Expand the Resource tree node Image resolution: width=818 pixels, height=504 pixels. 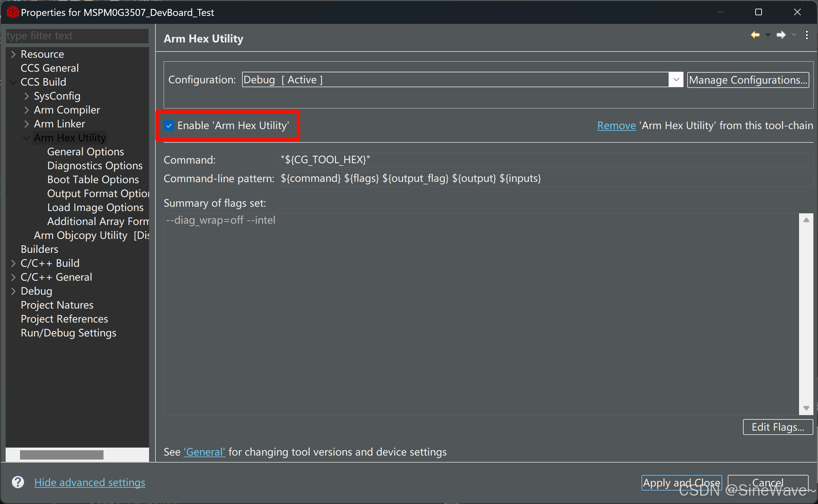[13, 54]
